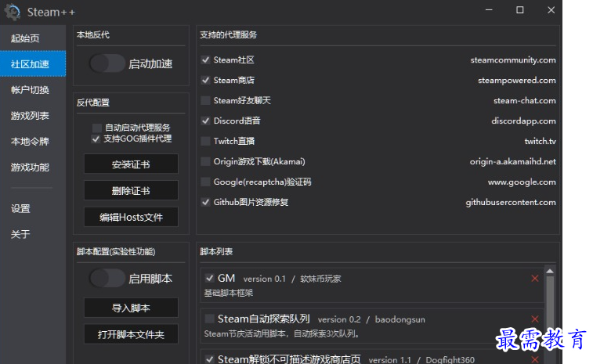
Task: Click the Steam++ logo icon
Action: [13, 12]
